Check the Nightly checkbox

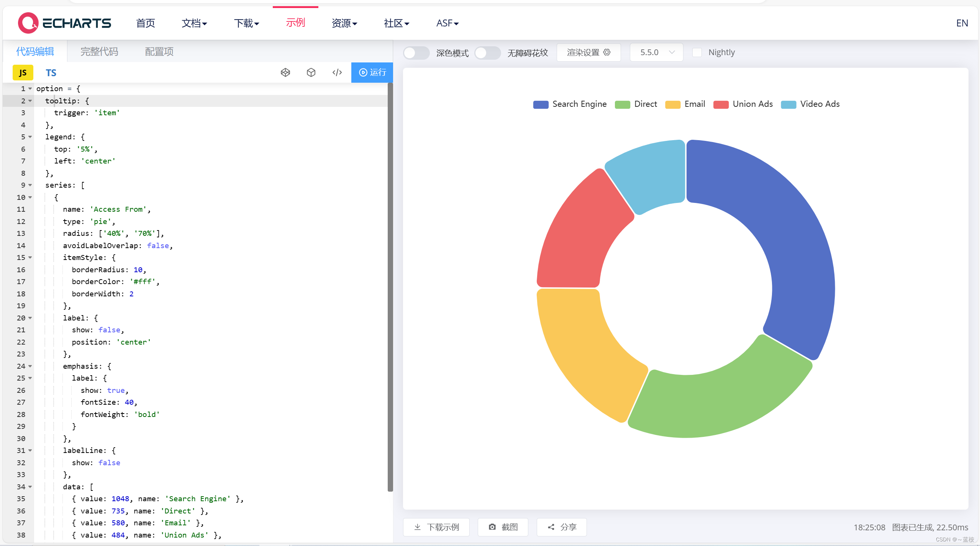pyautogui.click(x=698, y=52)
